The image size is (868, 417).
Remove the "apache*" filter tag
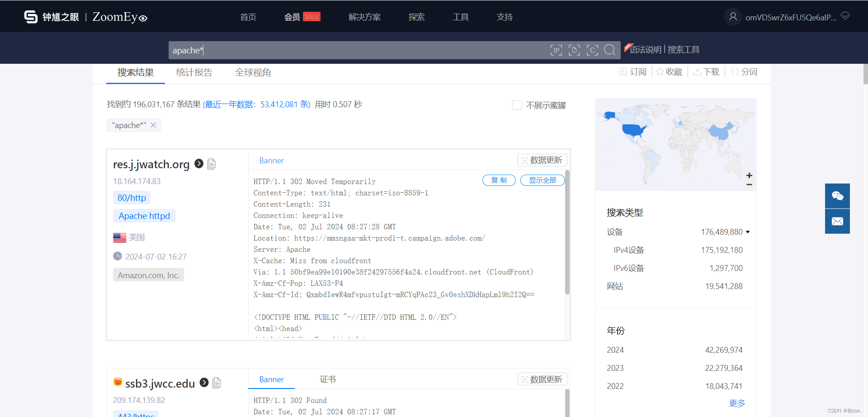pos(153,125)
